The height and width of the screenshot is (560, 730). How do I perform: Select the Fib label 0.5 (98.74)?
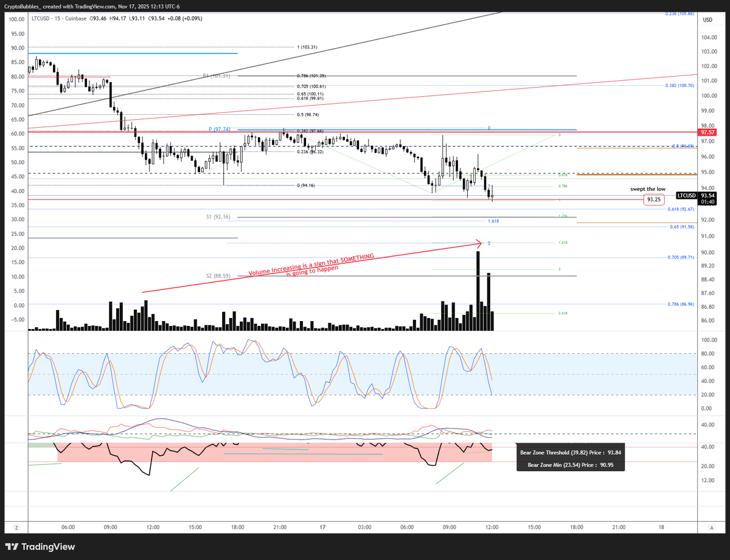[308, 114]
